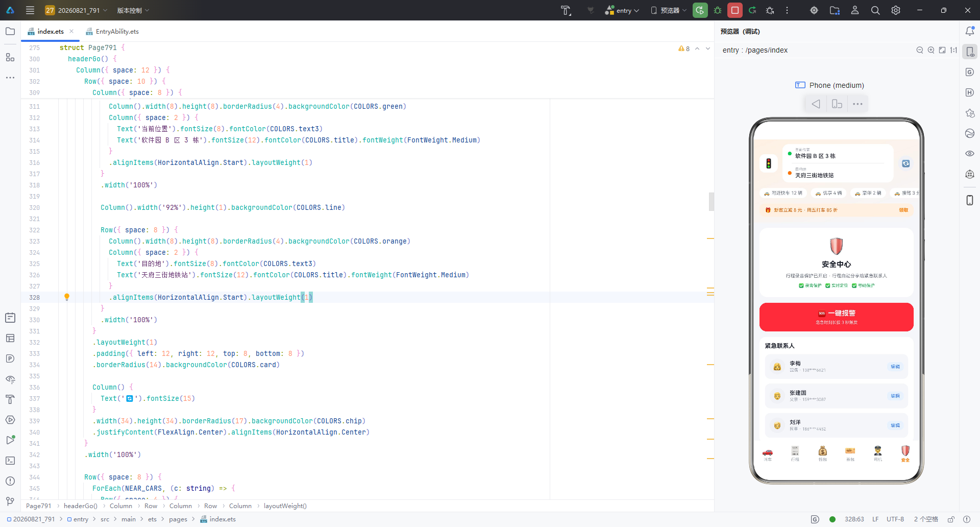This screenshot has width=980, height=527.
Task: Open the vertical three-dot toolbar menu
Action: coord(787,10)
